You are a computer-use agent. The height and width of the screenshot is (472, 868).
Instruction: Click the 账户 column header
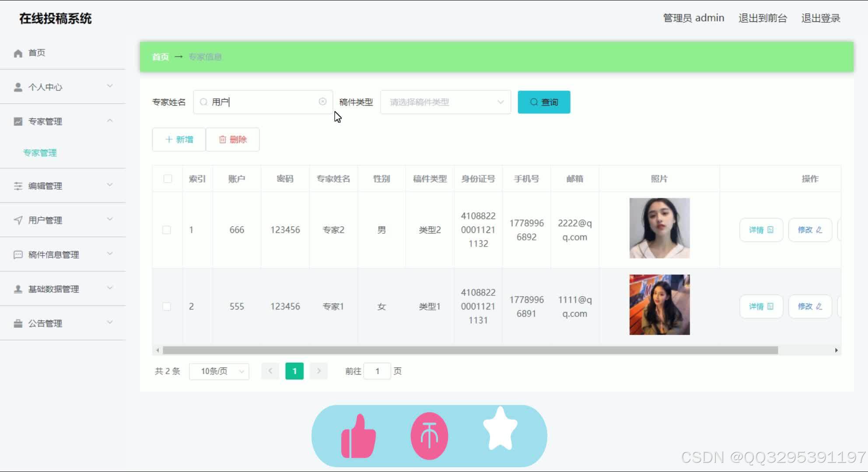point(237,179)
